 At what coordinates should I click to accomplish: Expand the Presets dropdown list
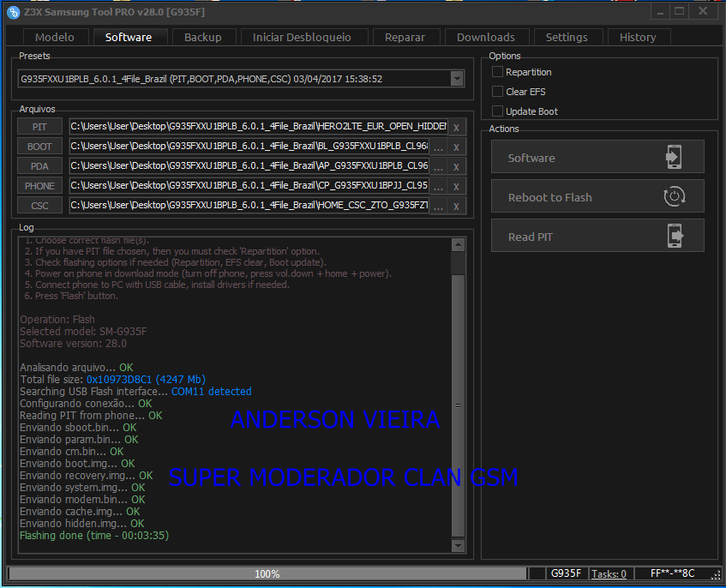coord(457,79)
